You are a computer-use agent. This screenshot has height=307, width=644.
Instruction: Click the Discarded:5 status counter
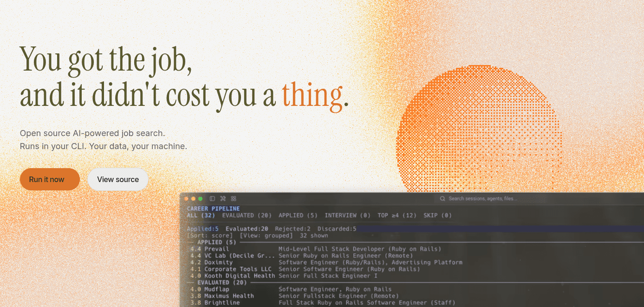[337, 229]
